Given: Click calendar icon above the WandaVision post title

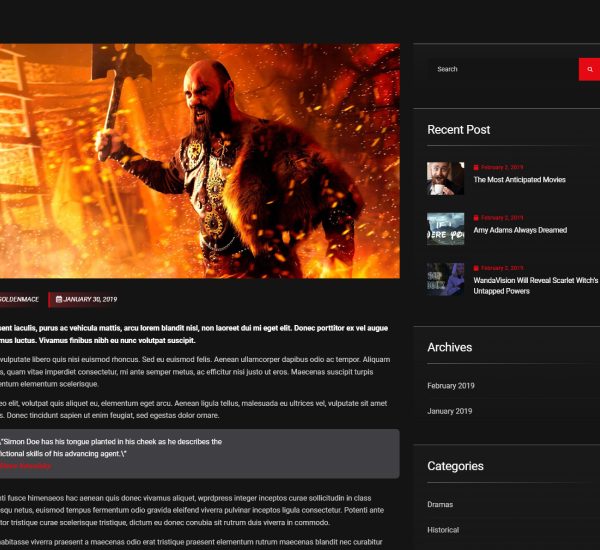Looking at the screenshot, I should [476, 268].
